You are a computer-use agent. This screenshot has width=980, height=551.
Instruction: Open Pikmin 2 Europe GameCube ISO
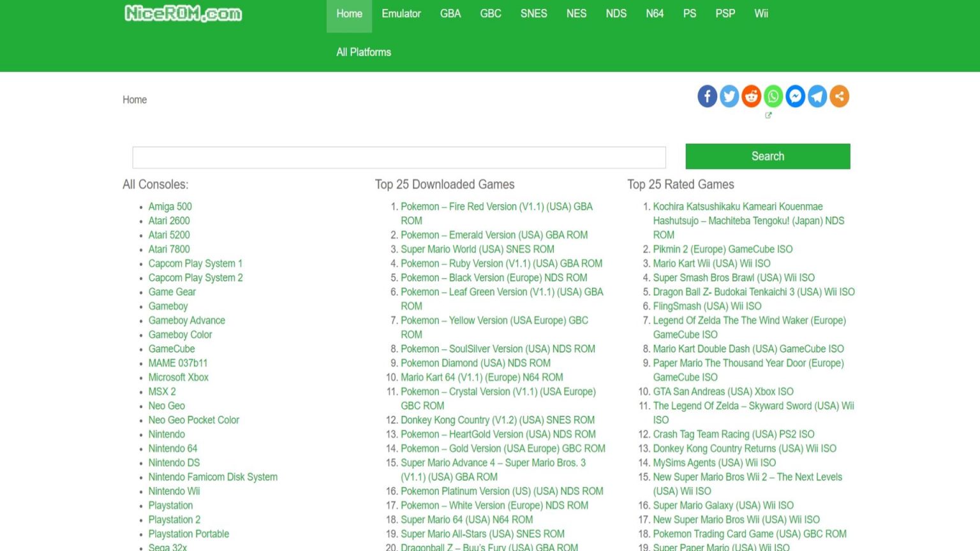[722, 249]
